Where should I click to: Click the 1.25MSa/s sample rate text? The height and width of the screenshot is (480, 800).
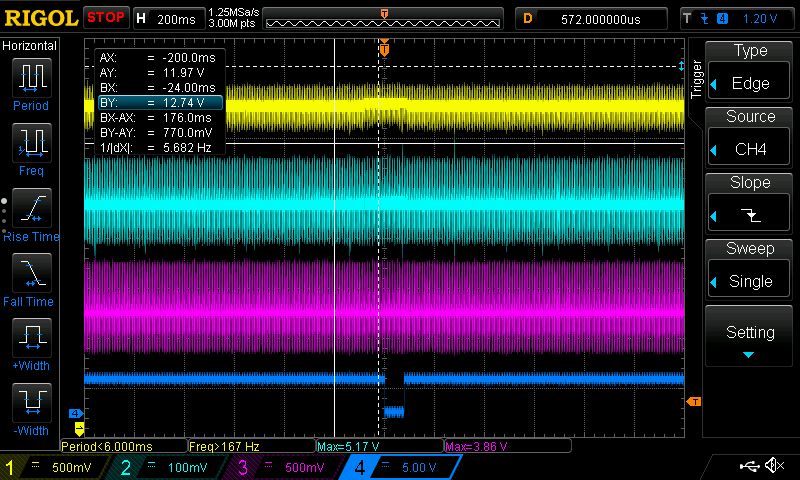(x=234, y=12)
